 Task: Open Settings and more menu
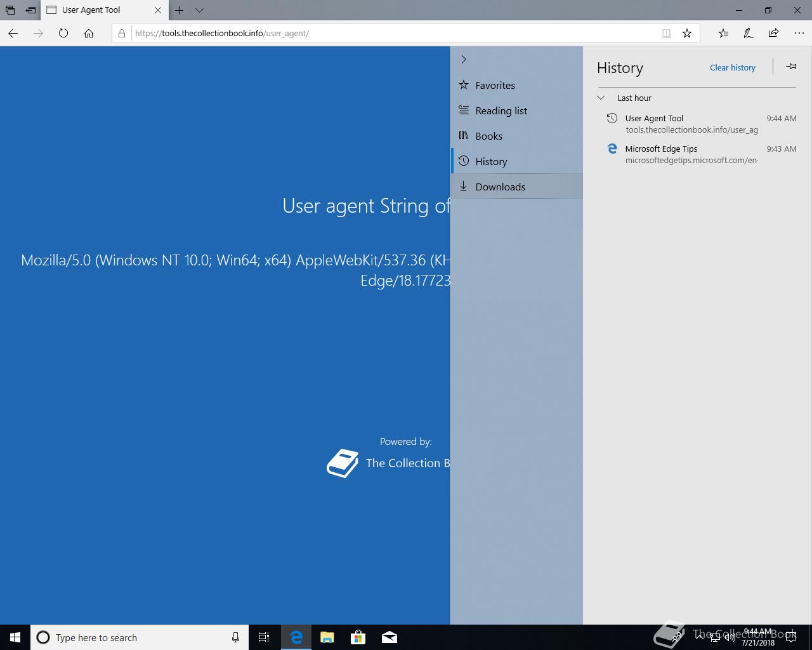pos(799,33)
